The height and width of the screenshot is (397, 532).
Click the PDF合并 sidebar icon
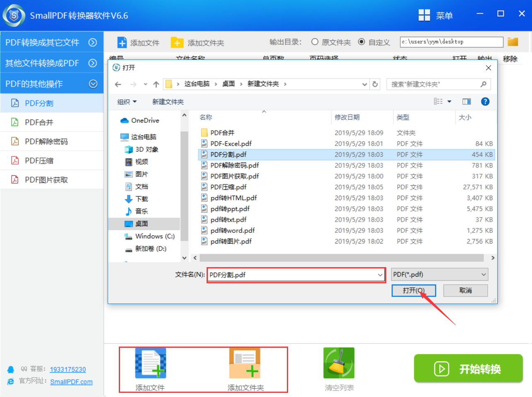(15, 122)
